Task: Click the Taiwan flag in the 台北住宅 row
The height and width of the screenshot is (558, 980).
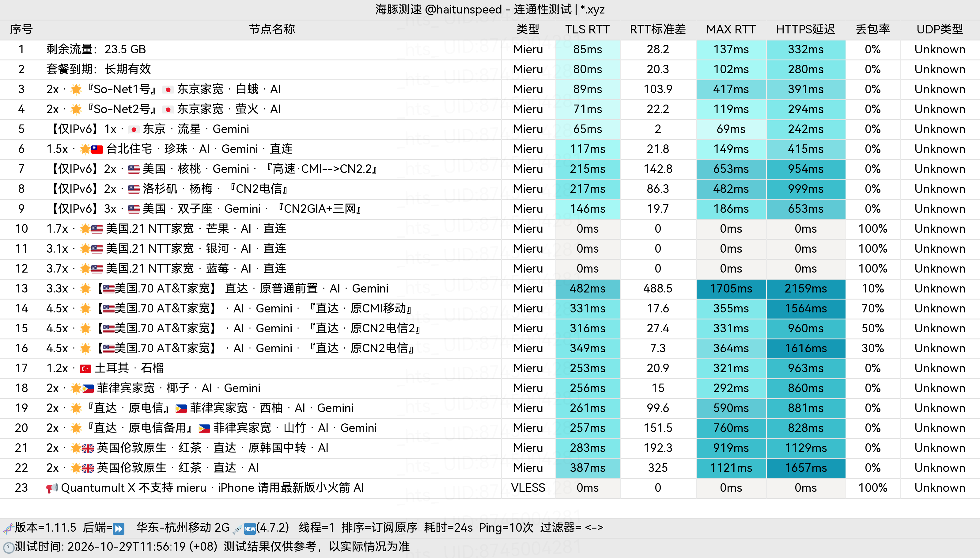Action: click(x=97, y=150)
